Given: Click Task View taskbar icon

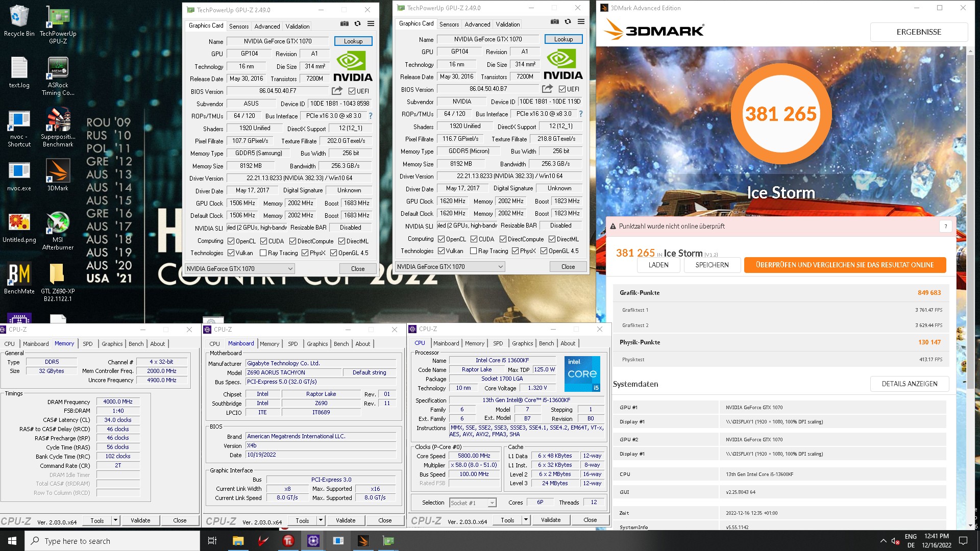Looking at the screenshot, I should 212,541.
